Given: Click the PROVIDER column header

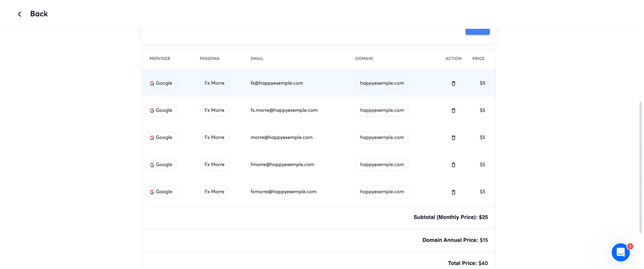Looking at the screenshot, I should point(160,58).
